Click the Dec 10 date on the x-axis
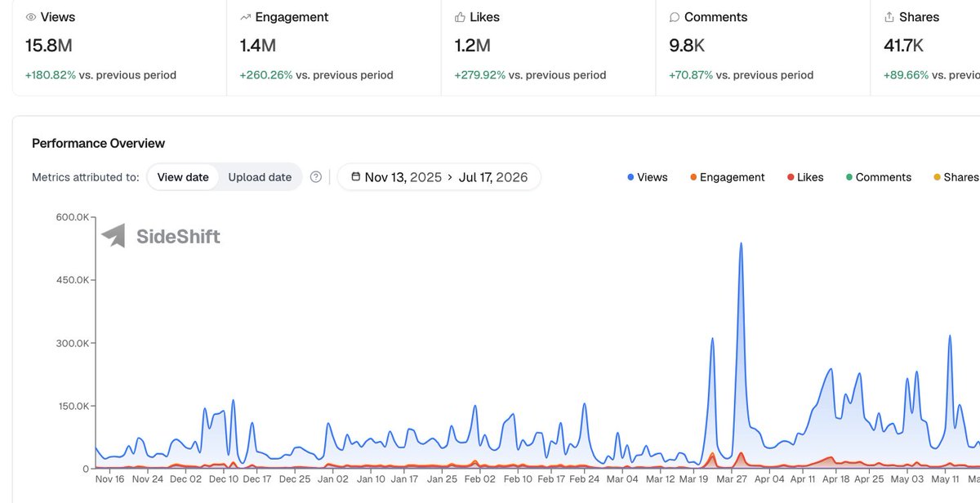This screenshot has width=980, height=503. coord(223,479)
